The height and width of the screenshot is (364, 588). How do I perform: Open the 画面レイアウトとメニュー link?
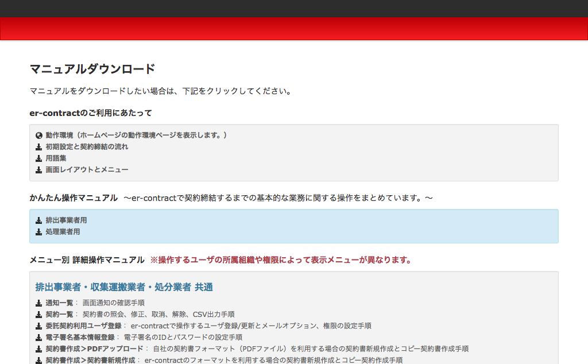[87, 170]
